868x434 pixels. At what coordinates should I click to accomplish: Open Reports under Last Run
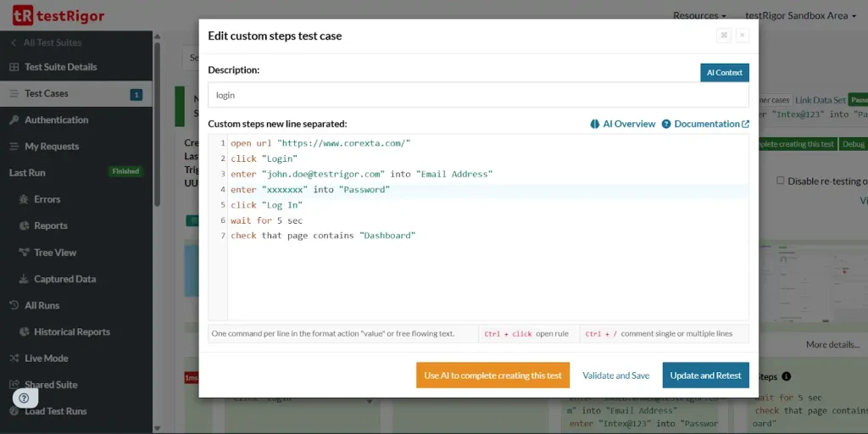click(x=50, y=225)
